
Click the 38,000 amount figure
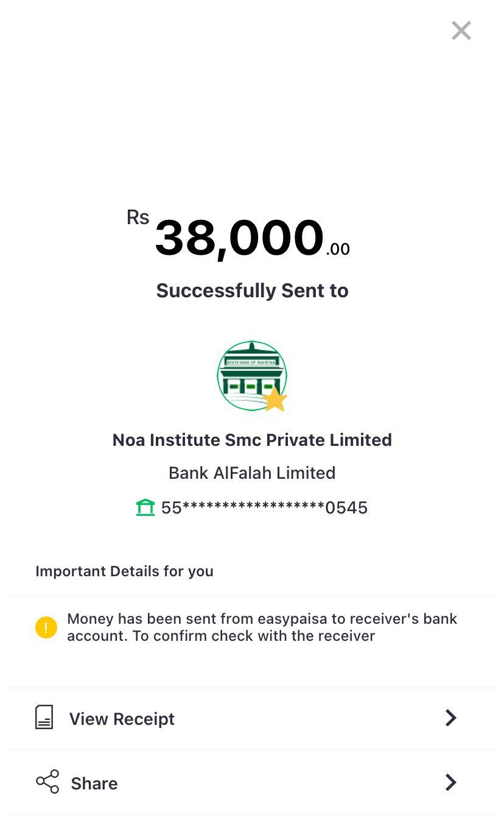point(239,238)
